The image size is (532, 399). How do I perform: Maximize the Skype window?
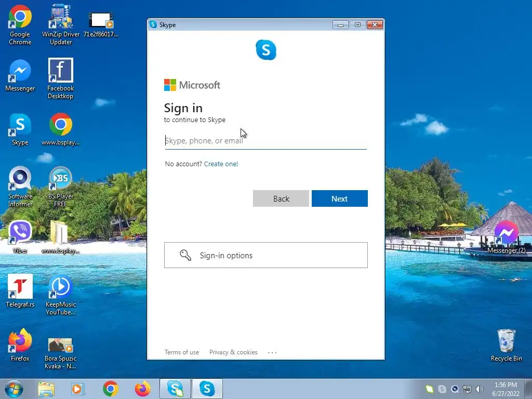[357, 25]
